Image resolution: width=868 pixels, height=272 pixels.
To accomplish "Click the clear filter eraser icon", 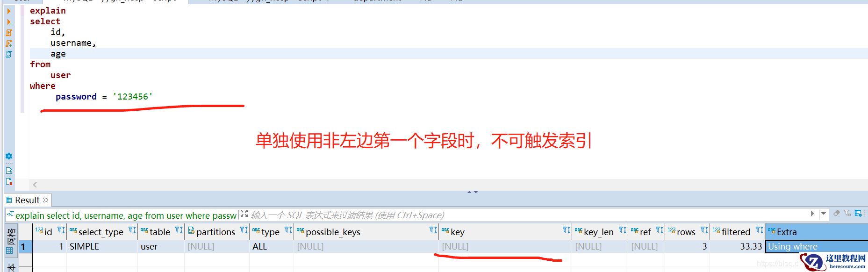I will [837, 214].
